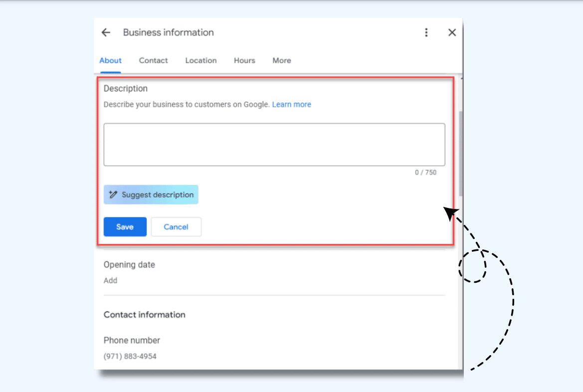
Task: Focus the Description text box
Action: coord(274,145)
